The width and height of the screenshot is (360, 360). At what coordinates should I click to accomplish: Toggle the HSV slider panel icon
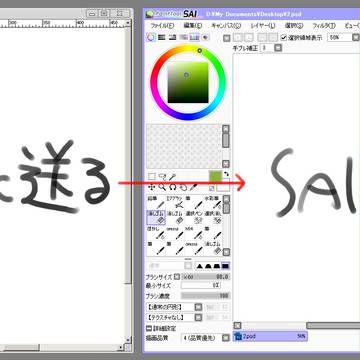tap(172, 37)
